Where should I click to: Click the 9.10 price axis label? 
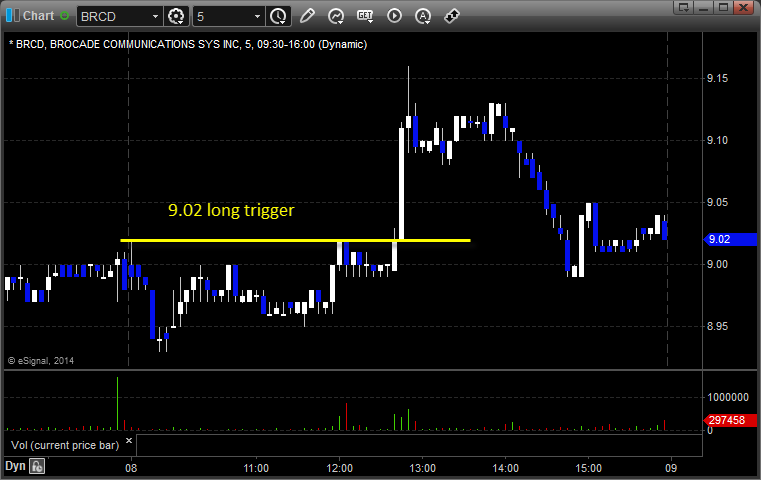717,141
